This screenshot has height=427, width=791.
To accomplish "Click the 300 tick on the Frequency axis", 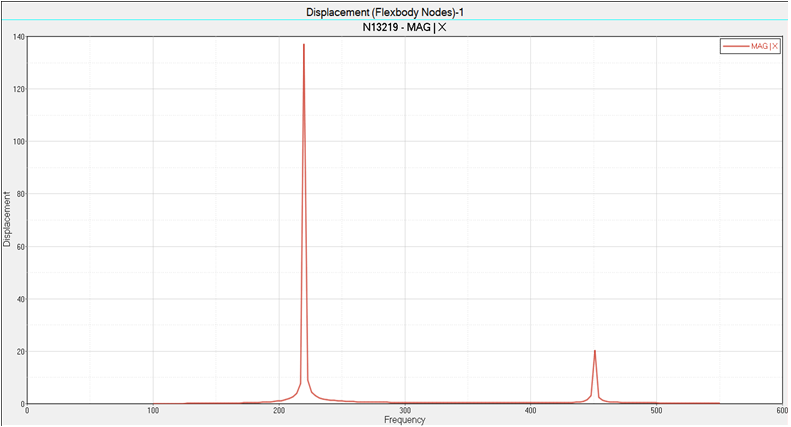I will tap(405, 411).
